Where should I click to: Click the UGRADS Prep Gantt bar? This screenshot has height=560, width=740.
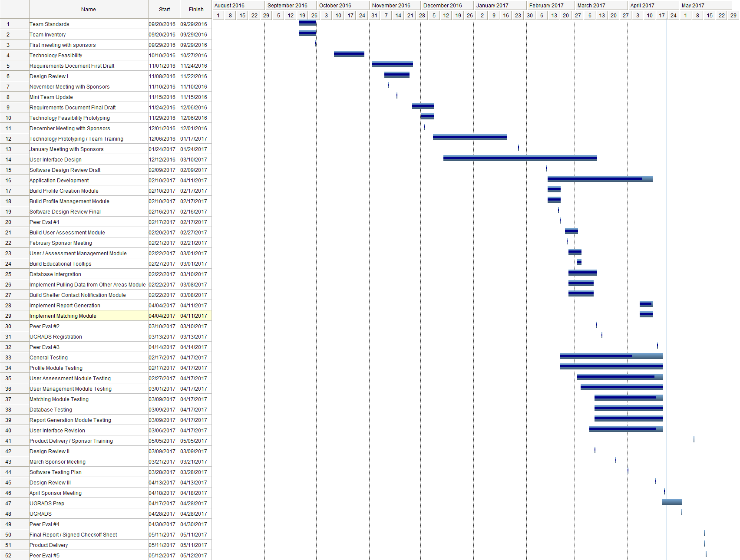pos(672,502)
